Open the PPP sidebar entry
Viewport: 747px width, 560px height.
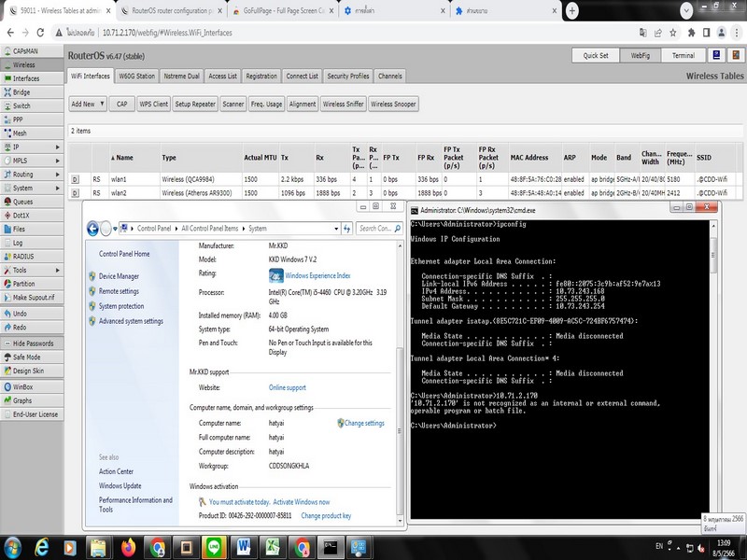tap(32, 119)
